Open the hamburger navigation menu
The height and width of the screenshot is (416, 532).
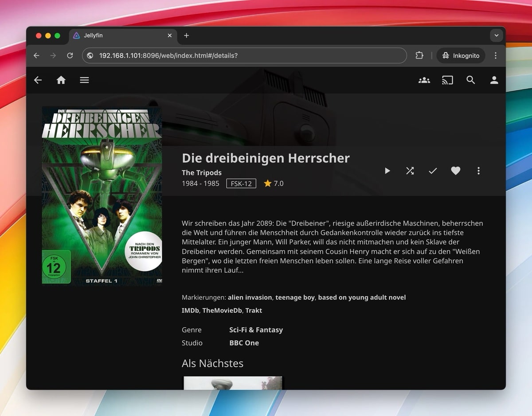pyautogui.click(x=84, y=80)
